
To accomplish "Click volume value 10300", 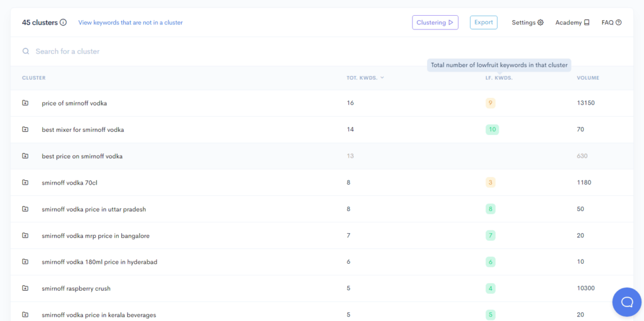I will pos(586,288).
